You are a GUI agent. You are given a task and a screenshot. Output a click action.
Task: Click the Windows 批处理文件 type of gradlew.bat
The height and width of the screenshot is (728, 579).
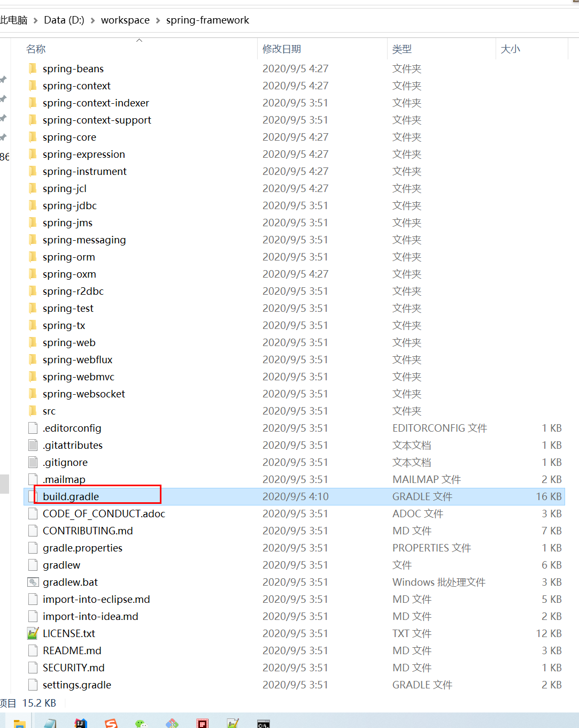(439, 582)
